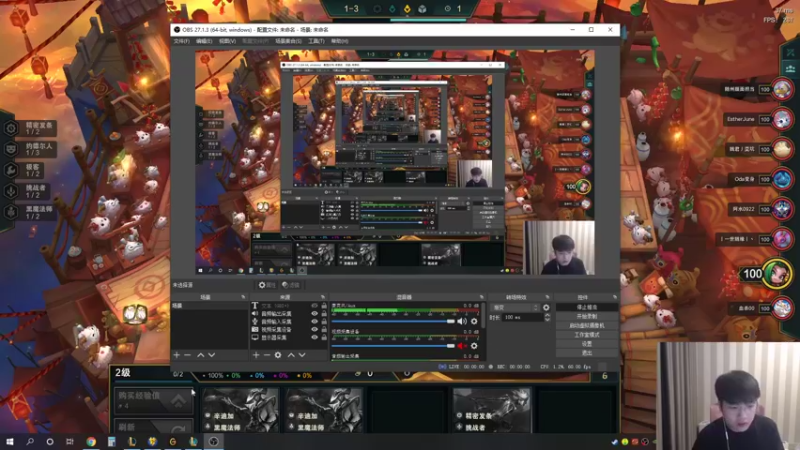The width and height of the screenshot is (800, 450).
Task: Click the 约德尔人 trait icon in game
Action: (11, 149)
